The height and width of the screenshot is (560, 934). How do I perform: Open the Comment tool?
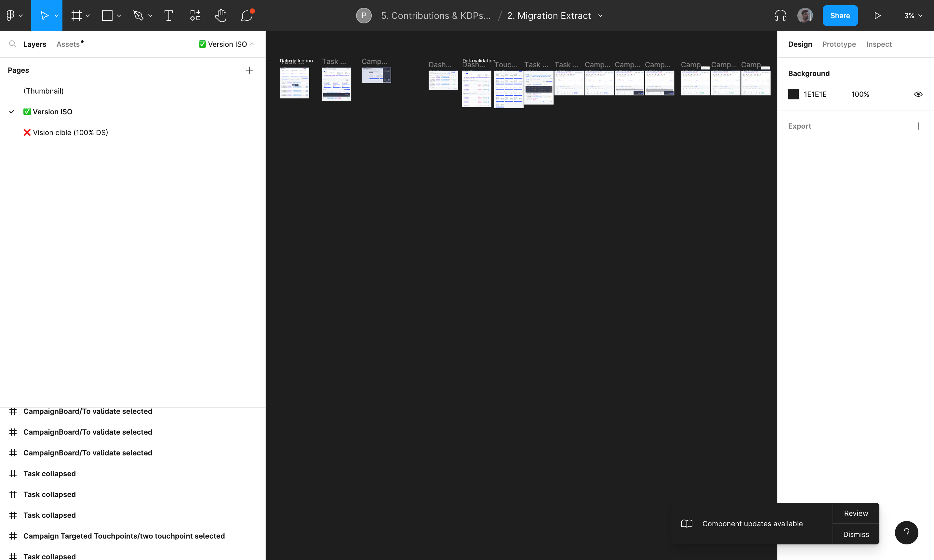(247, 16)
